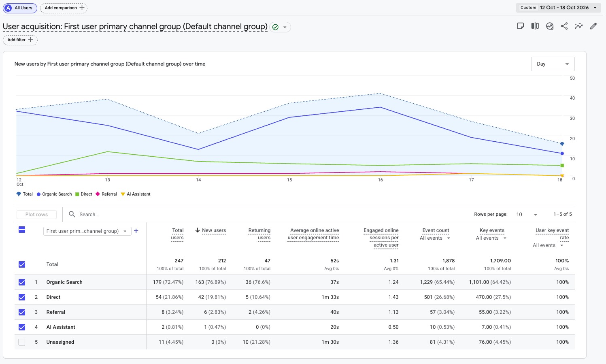Open User key event rate All events dropdown

548,245
